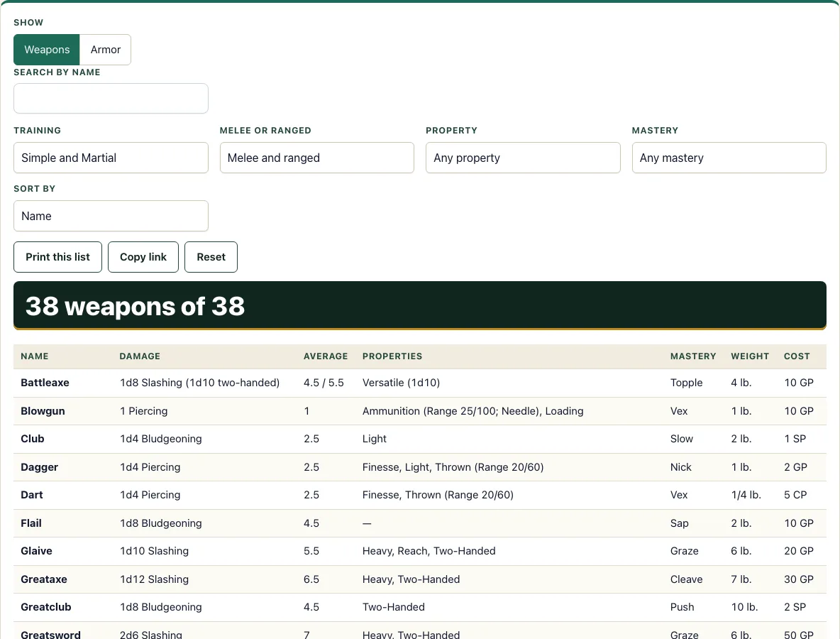
Task: Click the Weight column header
Action: (750, 356)
